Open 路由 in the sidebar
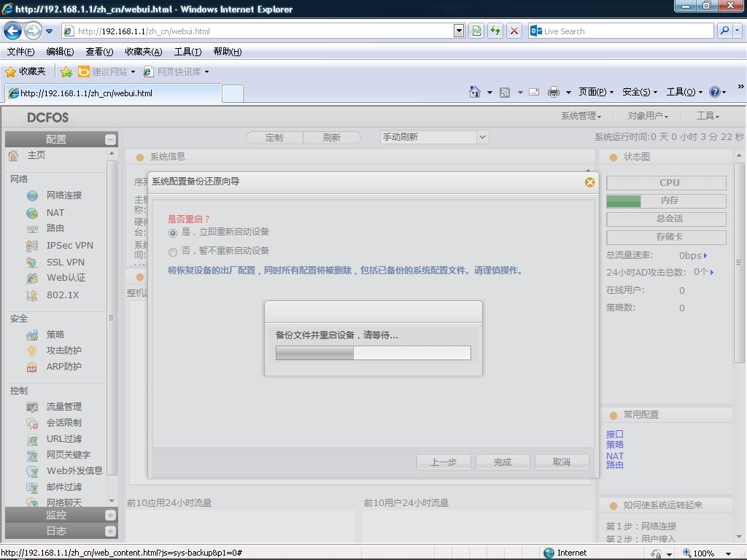 [55, 228]
